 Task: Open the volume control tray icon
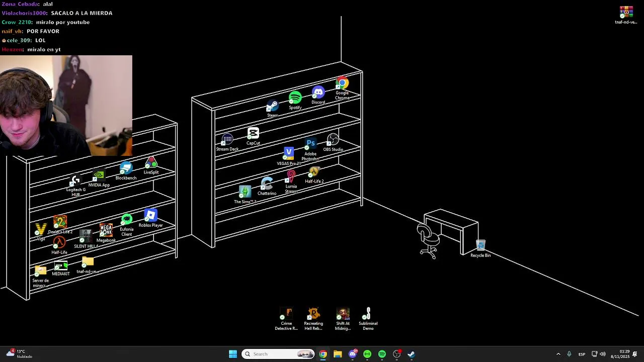(x=603, y=354)
